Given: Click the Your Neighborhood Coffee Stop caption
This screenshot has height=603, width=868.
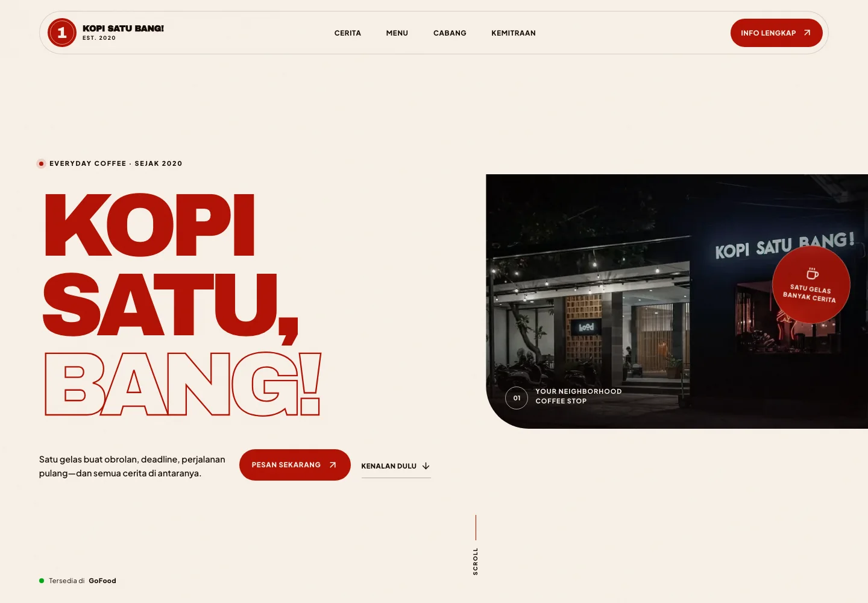Looking at the screenshot, I should tap(578, 396).
